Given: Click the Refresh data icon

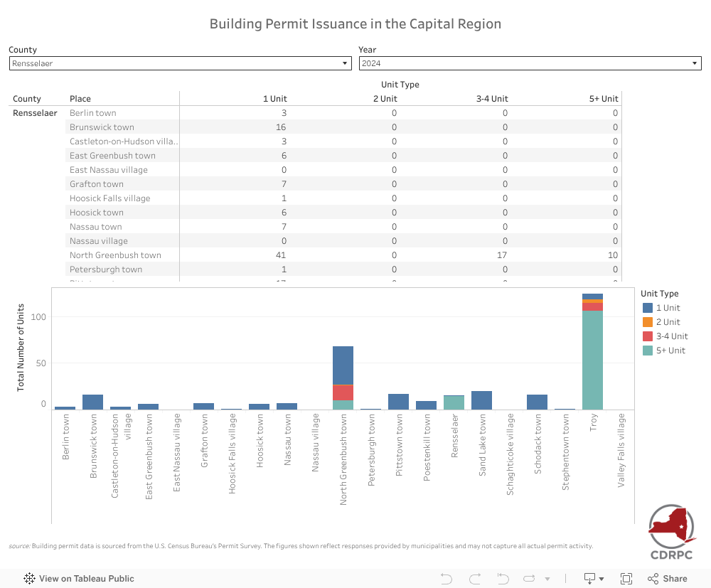Looking at the screenshot, I should (x=528, y=579).
